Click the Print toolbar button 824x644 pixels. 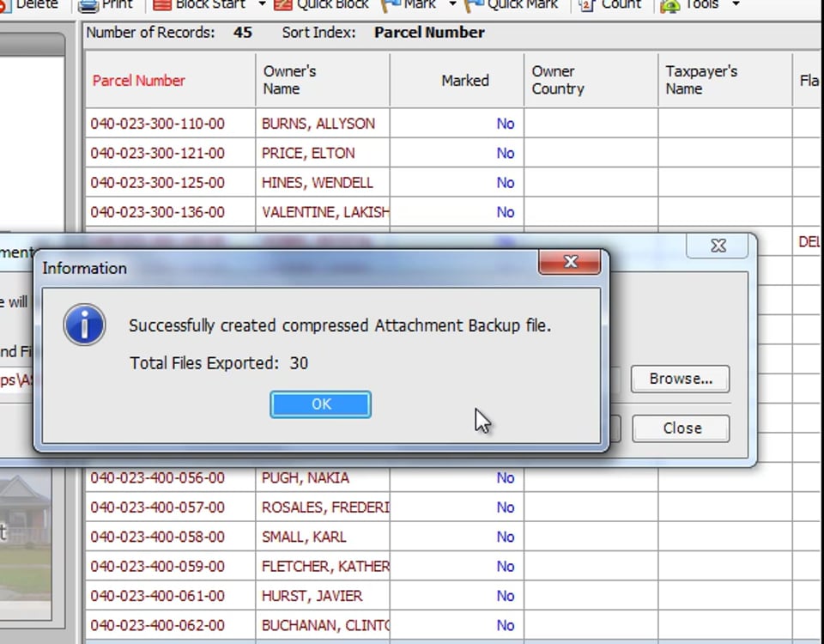point(106,5)
